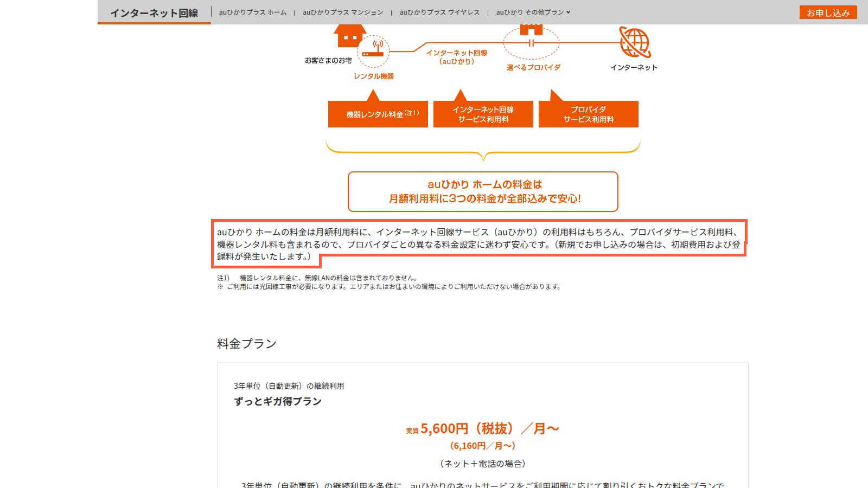The width and height of the screenshot is (868, 488).
Task: Click the （6,160円／月〜） tax-included price
Action: tap(483, 446)
